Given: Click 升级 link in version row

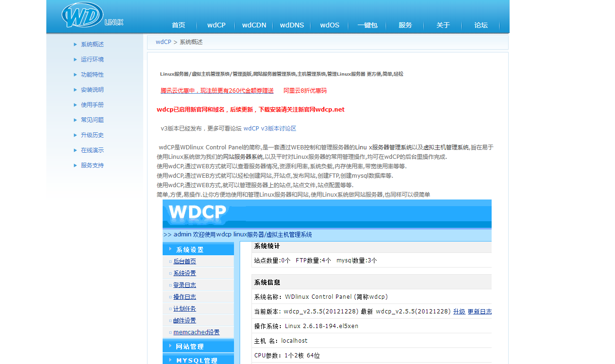Looking at the screenshot, I should [x=459, y=312].
